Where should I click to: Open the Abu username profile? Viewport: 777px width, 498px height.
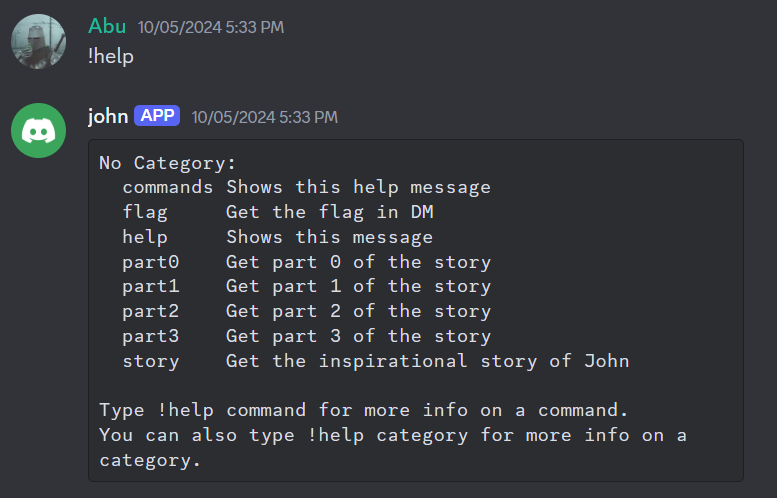[x=107, y=26]
